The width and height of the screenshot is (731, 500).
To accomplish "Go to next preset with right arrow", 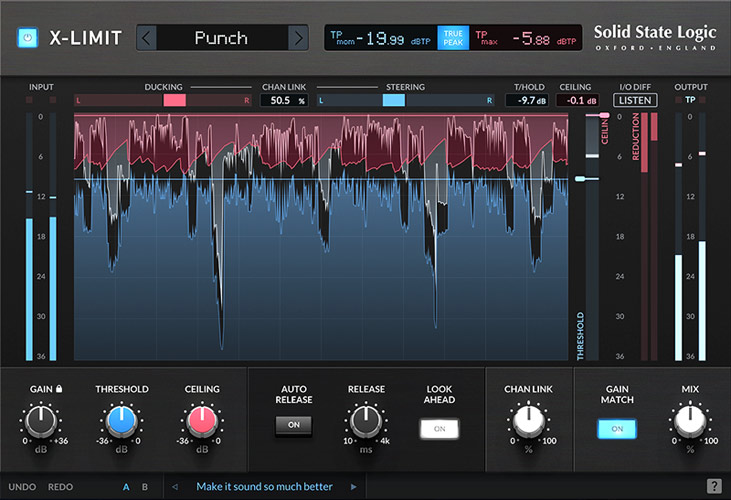I will pyautogui.click(x=297, y=39).
